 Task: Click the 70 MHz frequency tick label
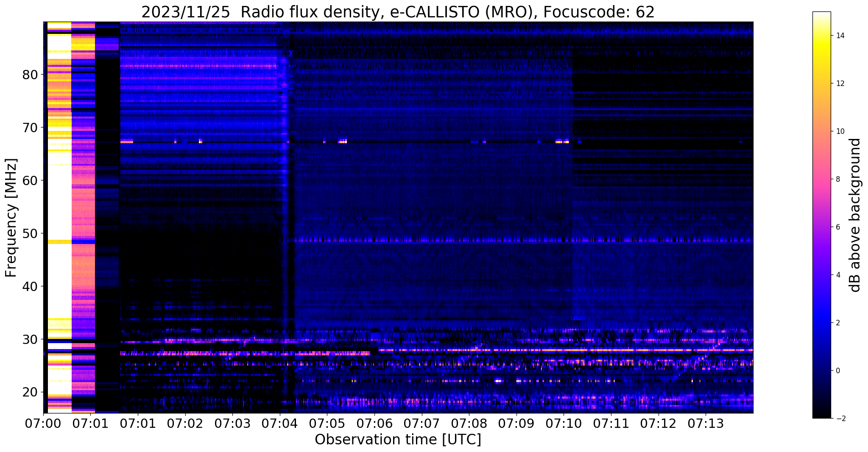[30, 128]
